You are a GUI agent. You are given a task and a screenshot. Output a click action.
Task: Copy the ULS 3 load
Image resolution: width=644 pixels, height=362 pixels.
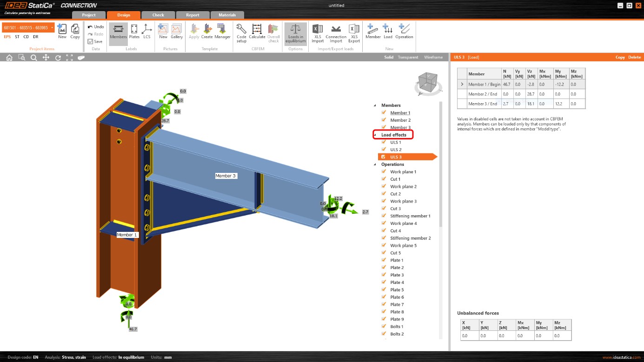coord(620,57)
